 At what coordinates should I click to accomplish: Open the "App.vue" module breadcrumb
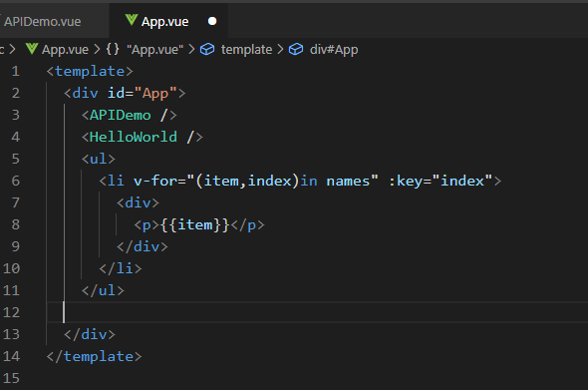[x=154, y=50]
